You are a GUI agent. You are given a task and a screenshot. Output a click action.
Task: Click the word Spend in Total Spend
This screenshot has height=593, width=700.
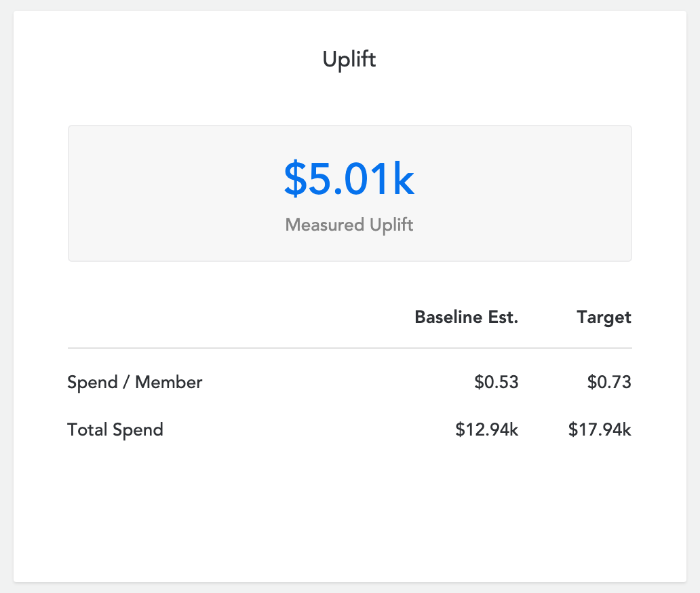[x=138, y=430]
